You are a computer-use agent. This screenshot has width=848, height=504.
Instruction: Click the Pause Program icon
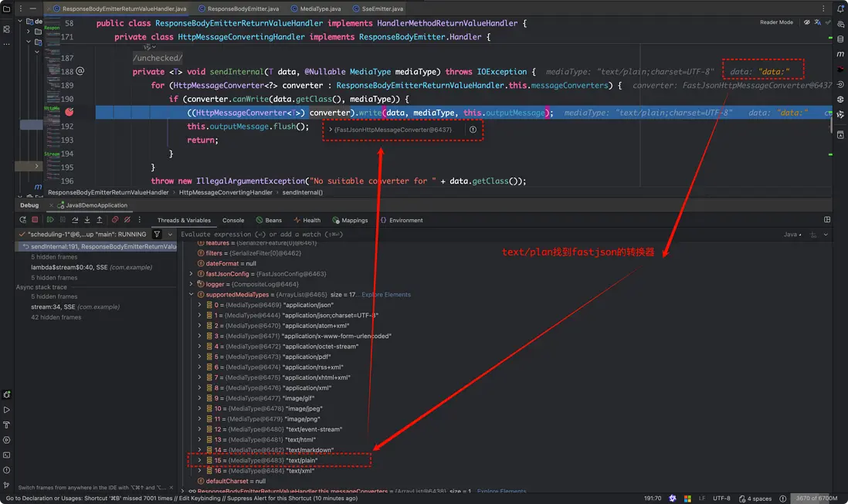63,220
